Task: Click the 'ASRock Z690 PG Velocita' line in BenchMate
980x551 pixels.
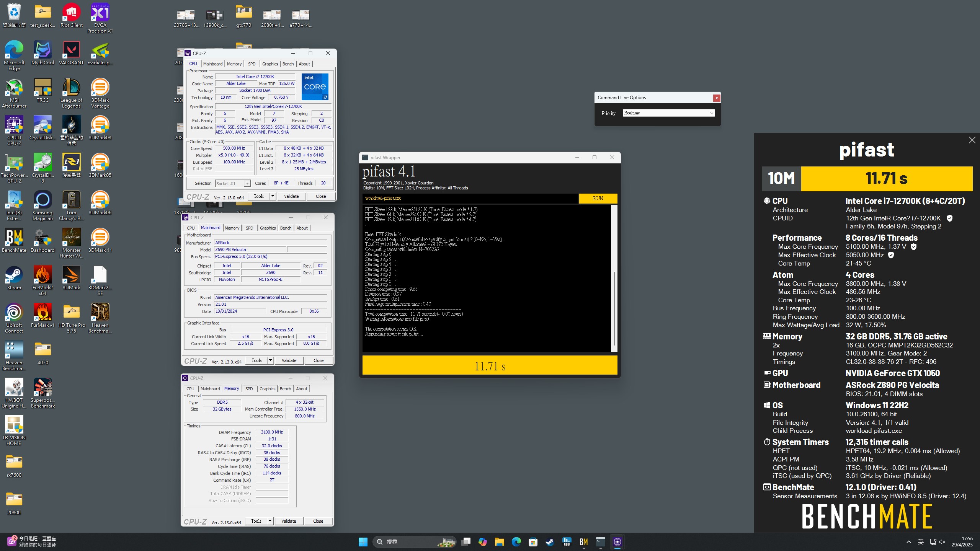Action: 892,385
